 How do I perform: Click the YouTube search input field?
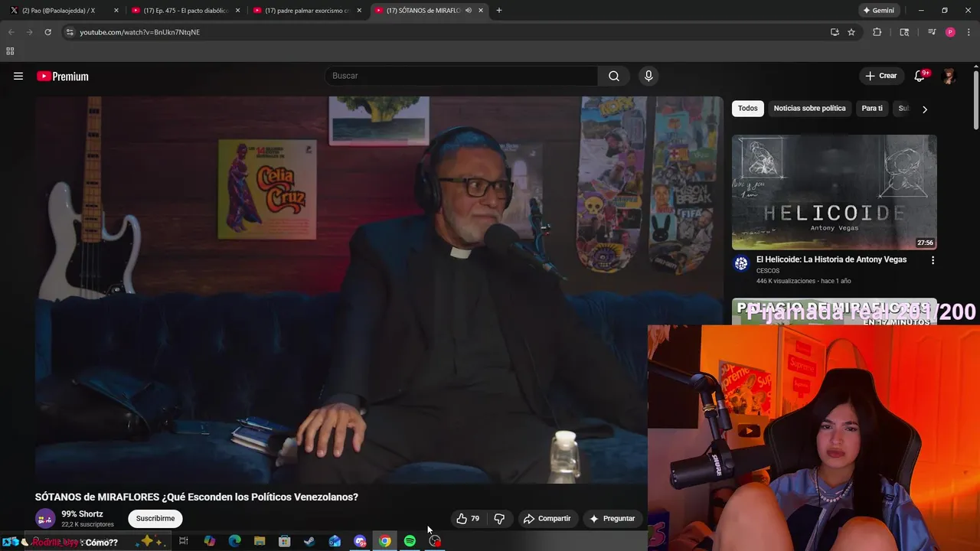point(462,76)
